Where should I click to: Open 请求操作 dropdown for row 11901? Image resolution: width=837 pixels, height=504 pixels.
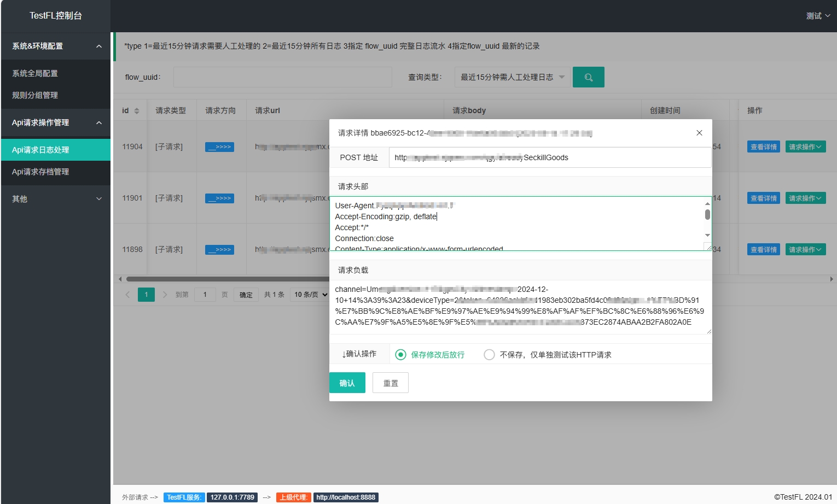805,198
